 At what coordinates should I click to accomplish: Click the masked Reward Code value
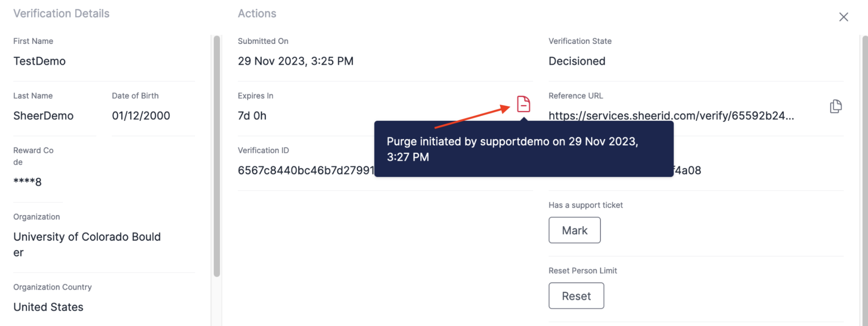(x=27, y=182)
